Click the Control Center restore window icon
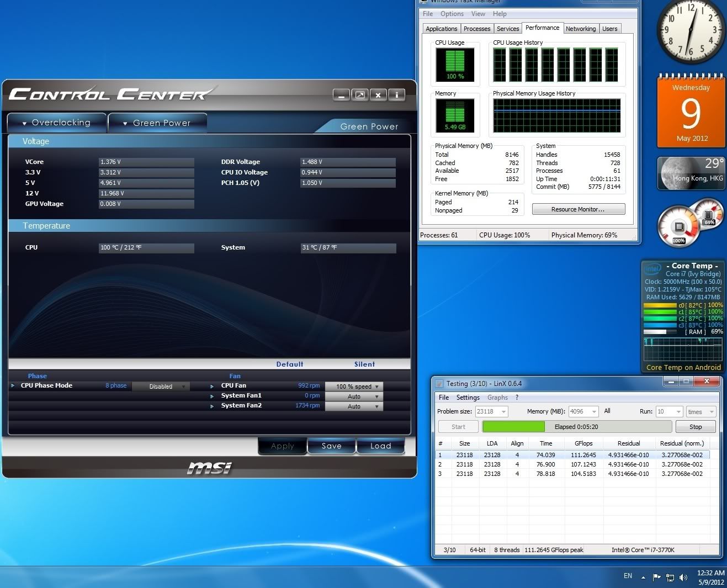727x588 pixels. click(360, 95)
